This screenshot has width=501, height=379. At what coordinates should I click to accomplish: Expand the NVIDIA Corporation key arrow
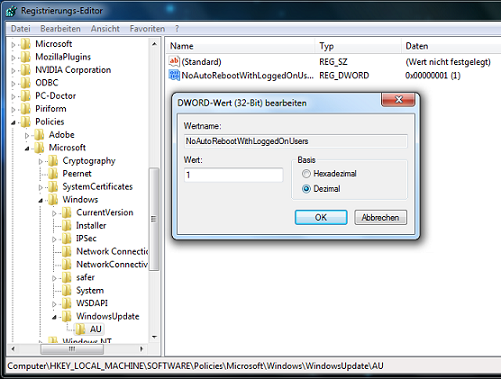coord(13,70)
